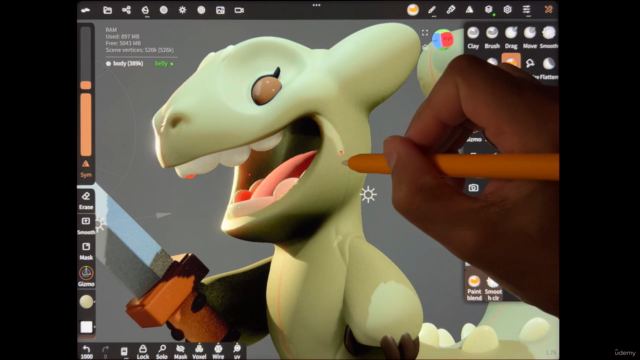Toggle the orange Tools panel icon
640x360 pixels.
[x=548, y=9]
